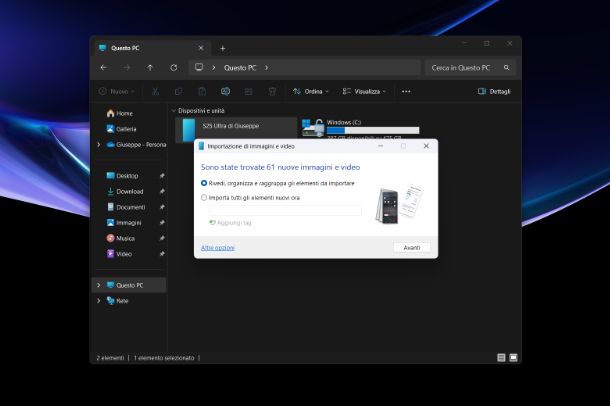Viewport: 610px width, 406px height.
Task: Click the refresh icon in navigation bar
Action: (174, 68)
